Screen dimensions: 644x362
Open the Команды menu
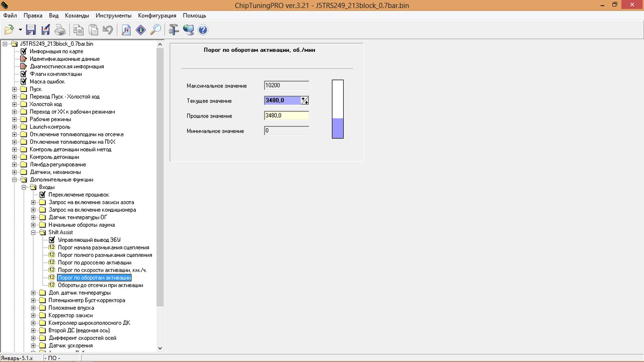tap(77, 16)
